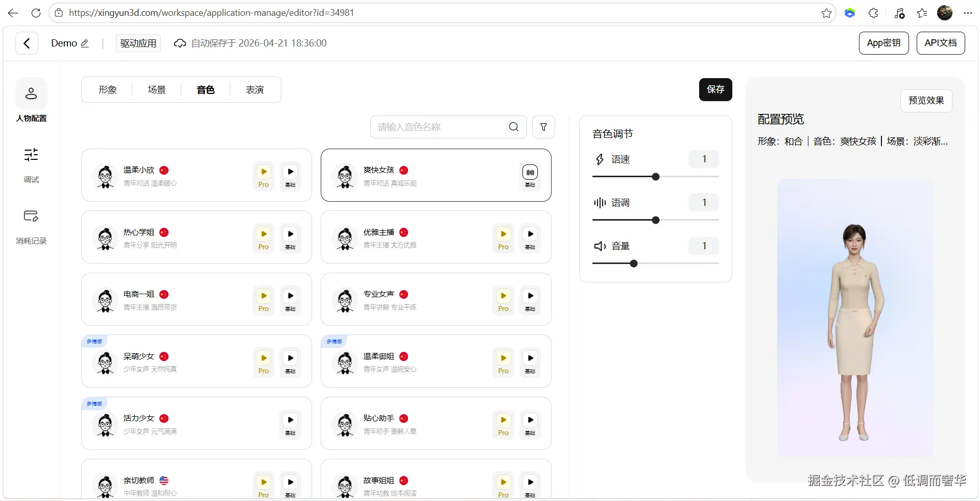The height and width of the screenshot is (501, 980).
Task: Refresh the browser page
Action: tap(36, 13)
